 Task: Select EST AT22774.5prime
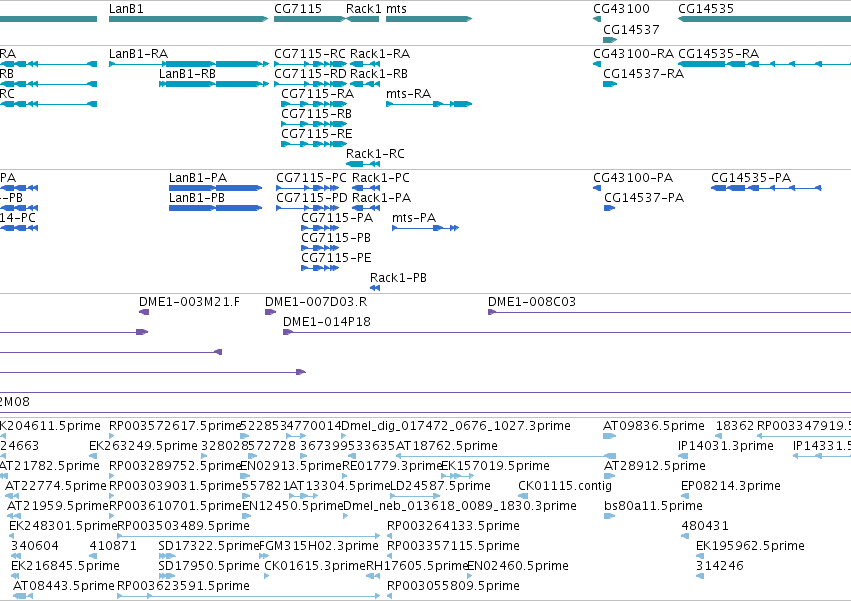coord(12,496)
